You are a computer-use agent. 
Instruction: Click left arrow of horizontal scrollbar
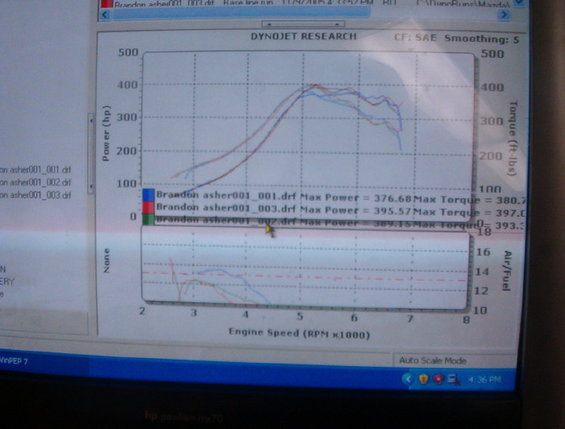[x=105, y=15]
